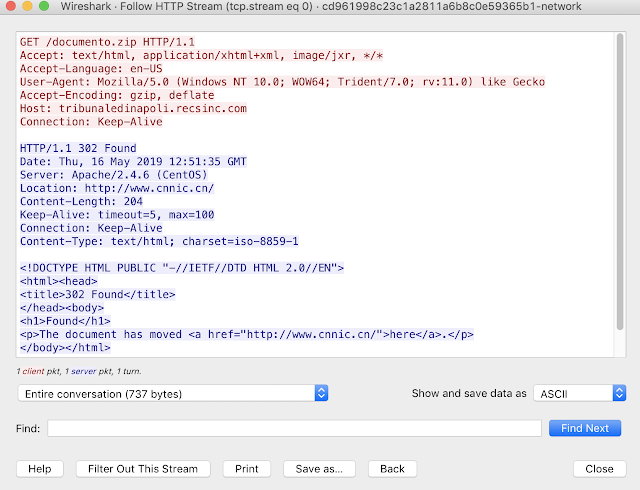640x490 pixels.
Task: Close the Follow HTTP Stream dialog
Action: 599,469
